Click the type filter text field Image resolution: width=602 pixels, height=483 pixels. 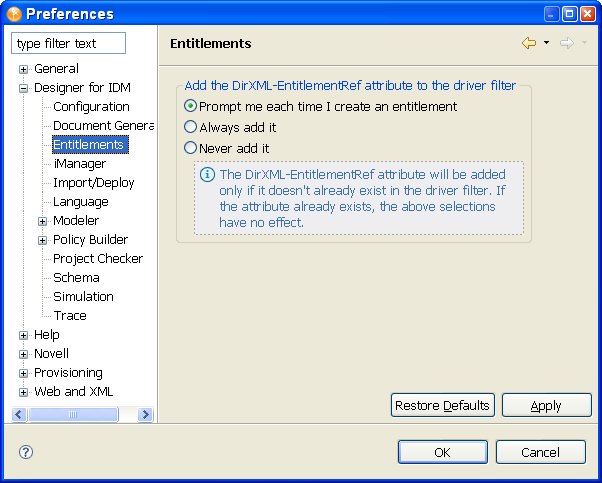coord(68,43)
